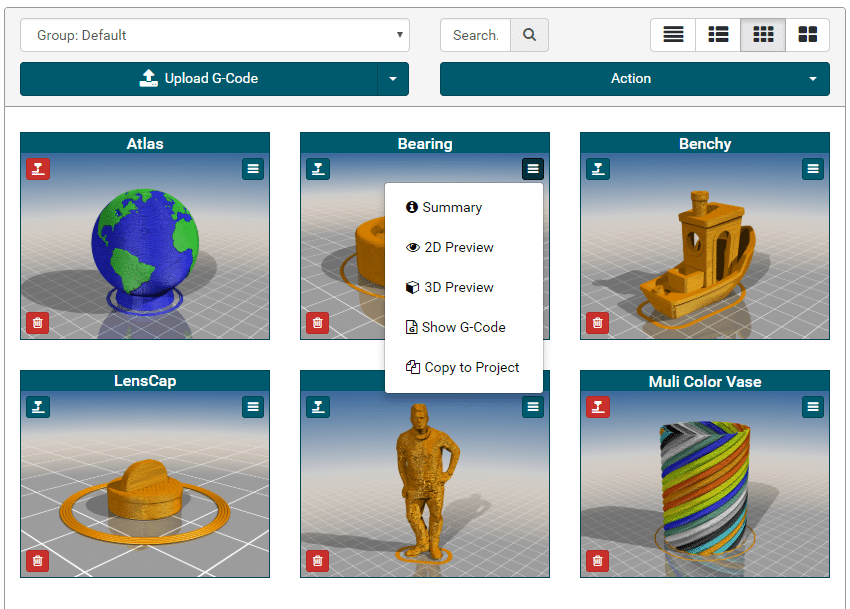Click the search magnifier button
850x609 pixels.
(x=529, y=35)
